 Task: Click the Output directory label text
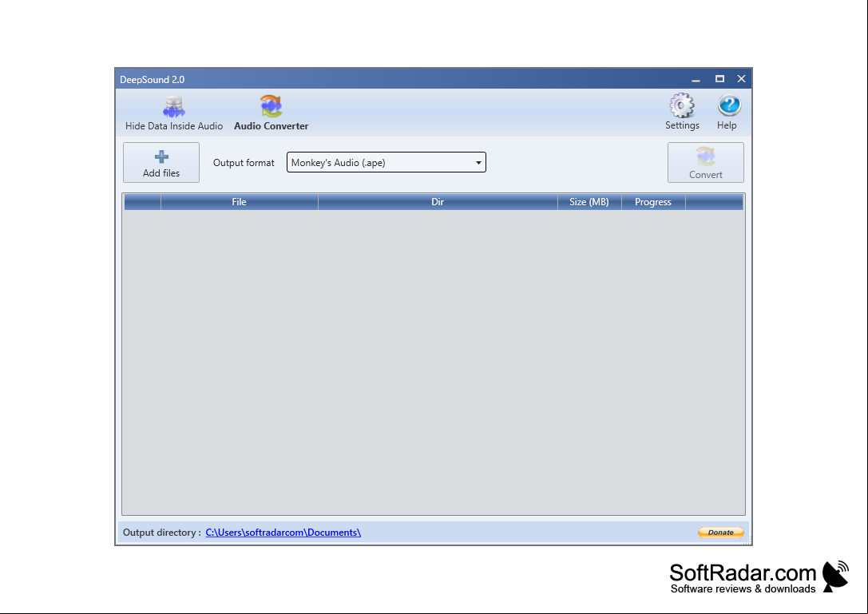tap(161, 533)
